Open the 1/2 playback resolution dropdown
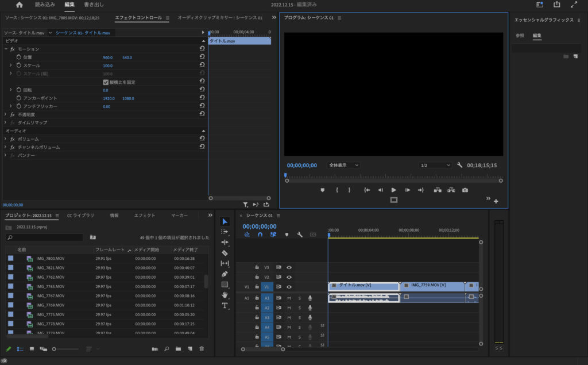The width and height of the screenshot is (588, 365). tap(435, 165)
